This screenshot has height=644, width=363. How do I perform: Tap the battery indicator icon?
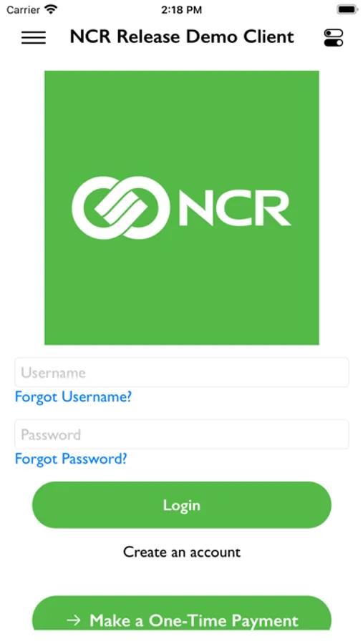[347, 10]
